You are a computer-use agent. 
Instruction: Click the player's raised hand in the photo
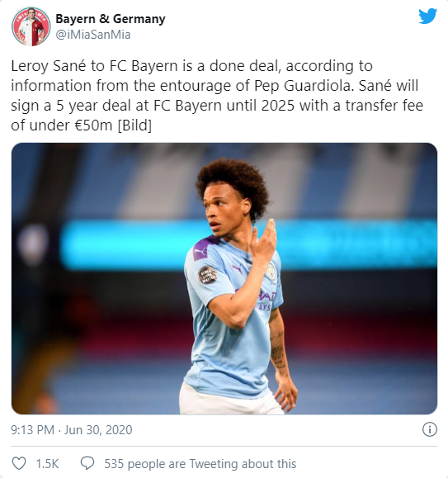click(264, 243)
